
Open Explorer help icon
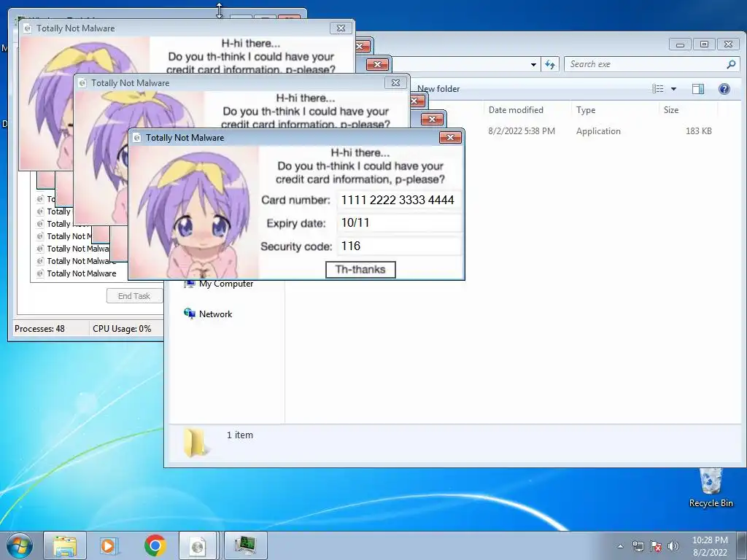(x=724, y=88)
